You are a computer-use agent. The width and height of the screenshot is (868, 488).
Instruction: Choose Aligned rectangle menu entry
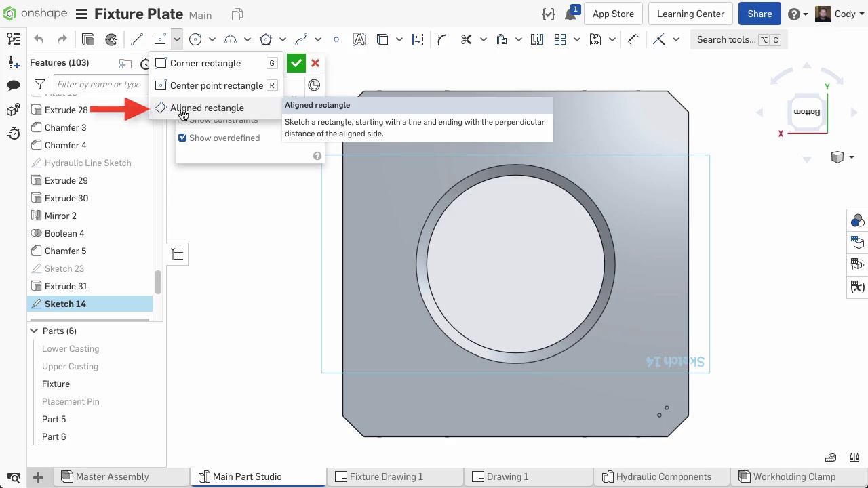click(x=216, y=108)
